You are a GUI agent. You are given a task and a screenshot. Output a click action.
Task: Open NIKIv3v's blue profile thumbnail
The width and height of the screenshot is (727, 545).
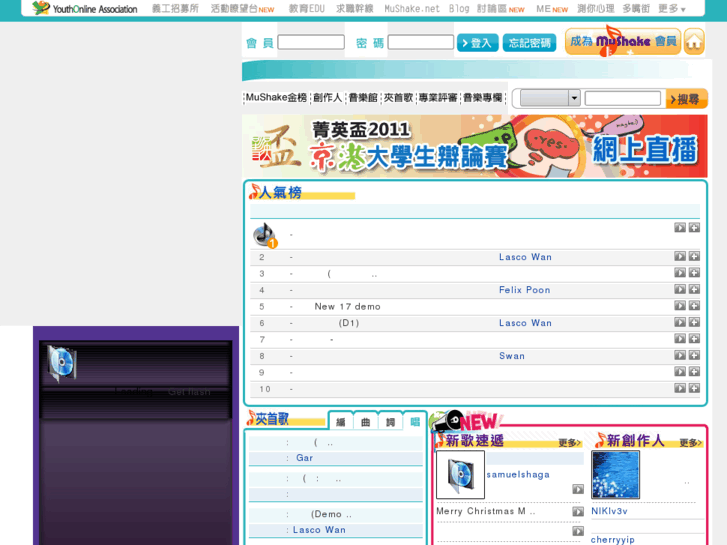[x=615, y=474]
